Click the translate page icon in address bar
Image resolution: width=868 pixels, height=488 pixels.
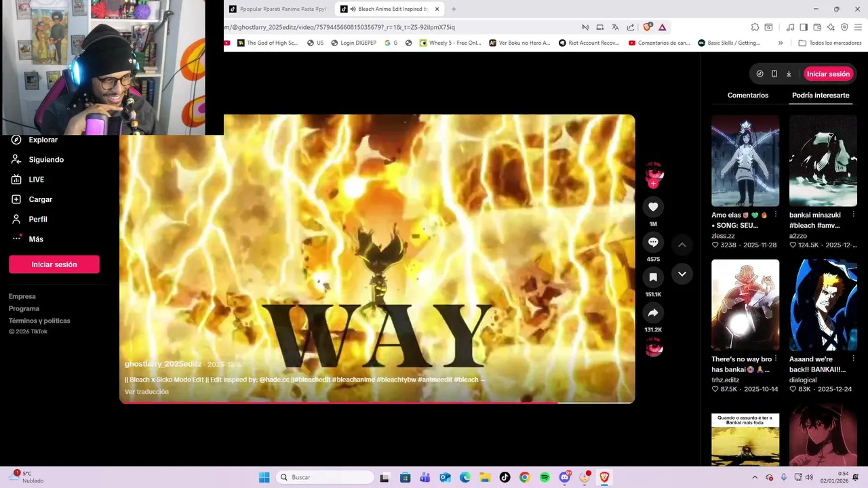[x=615, y=27]
